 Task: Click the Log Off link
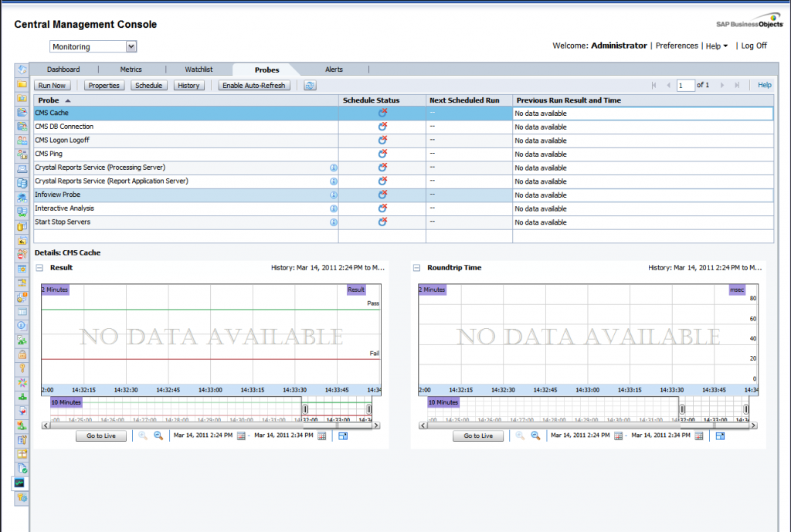click(754, 46)
